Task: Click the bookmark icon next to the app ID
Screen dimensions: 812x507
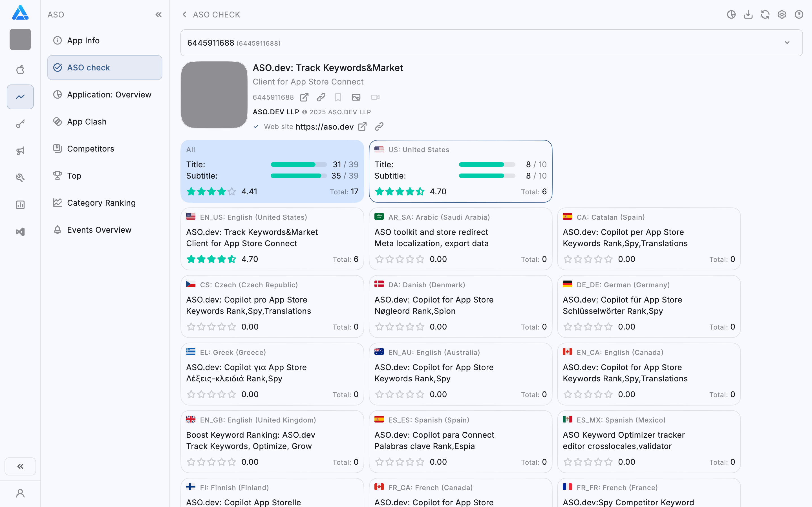Action: (338, 97)
